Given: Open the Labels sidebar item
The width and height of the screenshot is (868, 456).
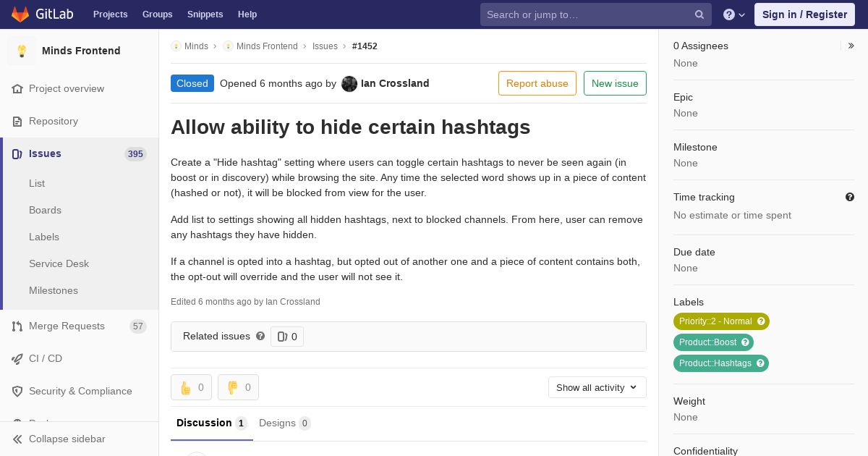Looking at the screenshot, I should click(x=44, y=237).
